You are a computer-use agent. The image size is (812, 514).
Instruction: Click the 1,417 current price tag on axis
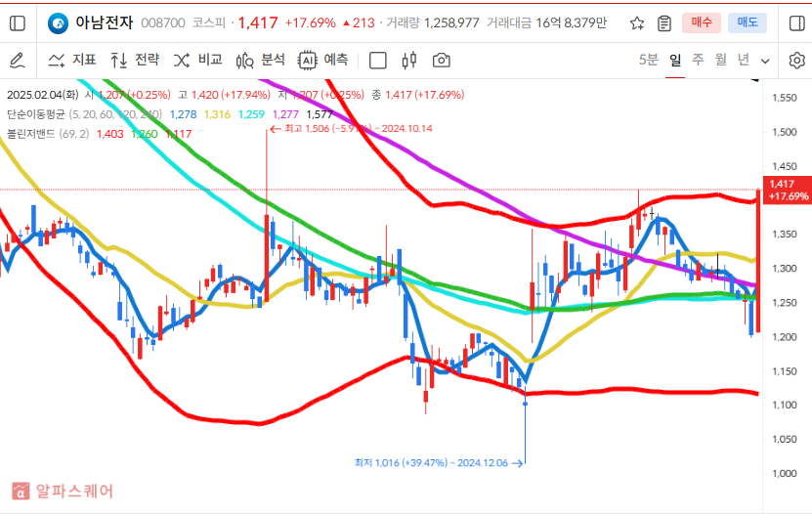pyautogui.click(x=788, y=190)
